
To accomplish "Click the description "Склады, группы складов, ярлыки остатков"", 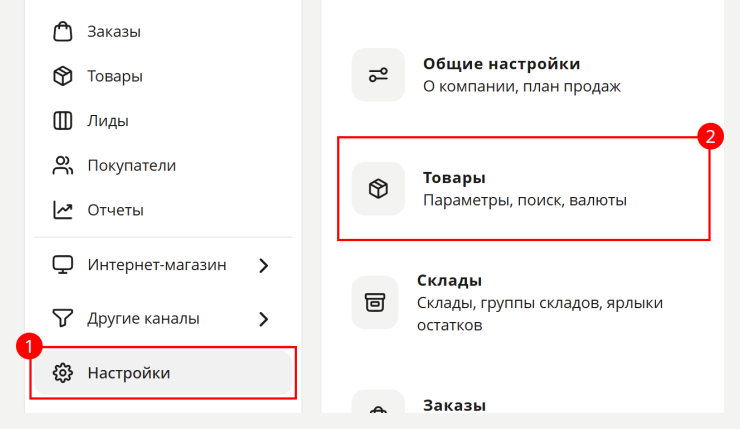I will pyautogui.click(x=540, y=314).
